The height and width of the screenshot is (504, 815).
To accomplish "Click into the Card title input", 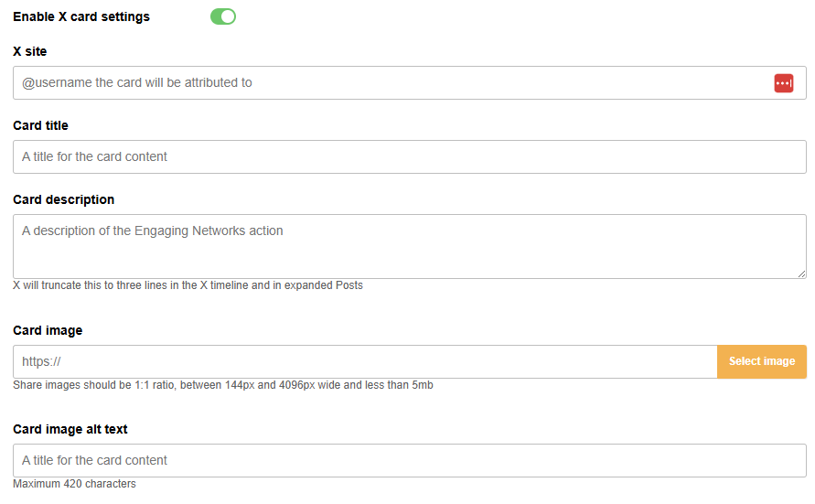I will [x=409, y=157].
